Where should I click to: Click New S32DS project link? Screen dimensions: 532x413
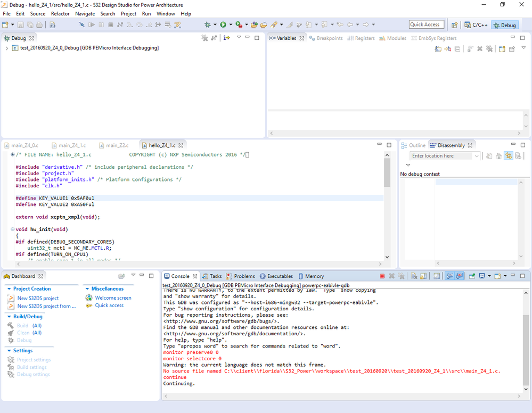38,299
